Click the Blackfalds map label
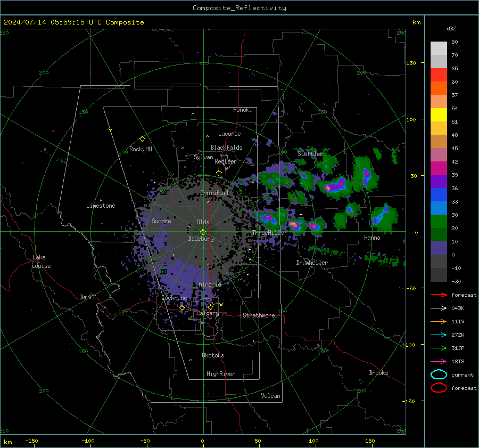The image size is (479, 448). coord(226,148)
